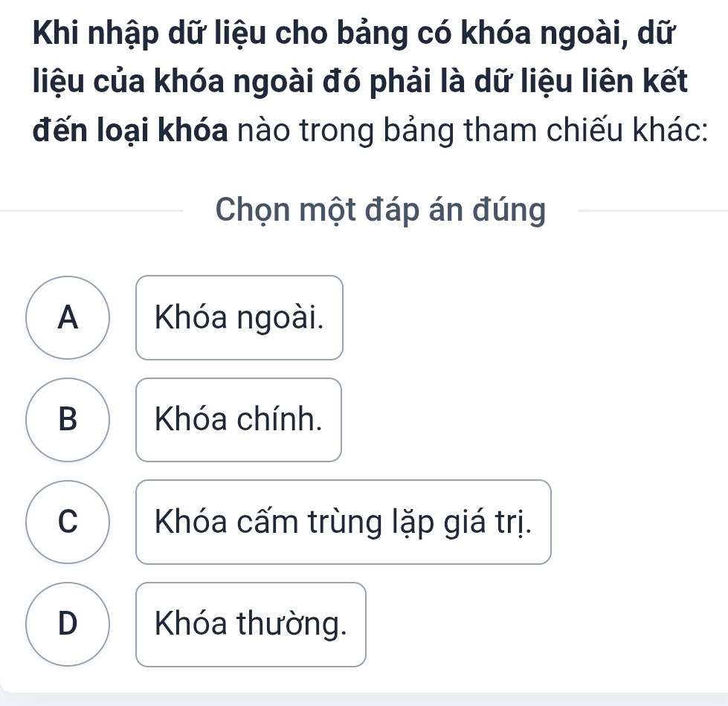Select radio option A circle
Image resolution: width=728 pixels, height=706 pixels.
[x=68, y=317]
